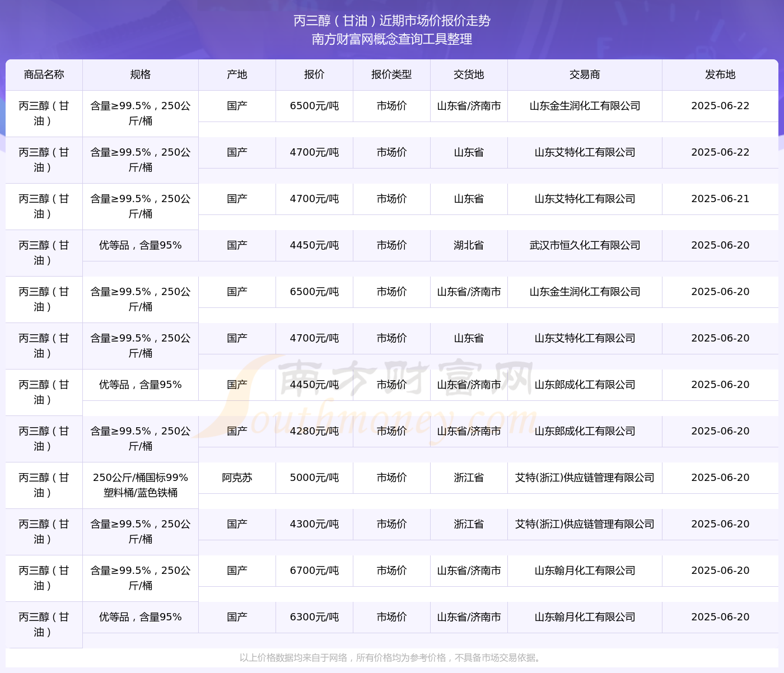Click the 4280元/吨 price cell
784x673 pixels.
[314, 431]
